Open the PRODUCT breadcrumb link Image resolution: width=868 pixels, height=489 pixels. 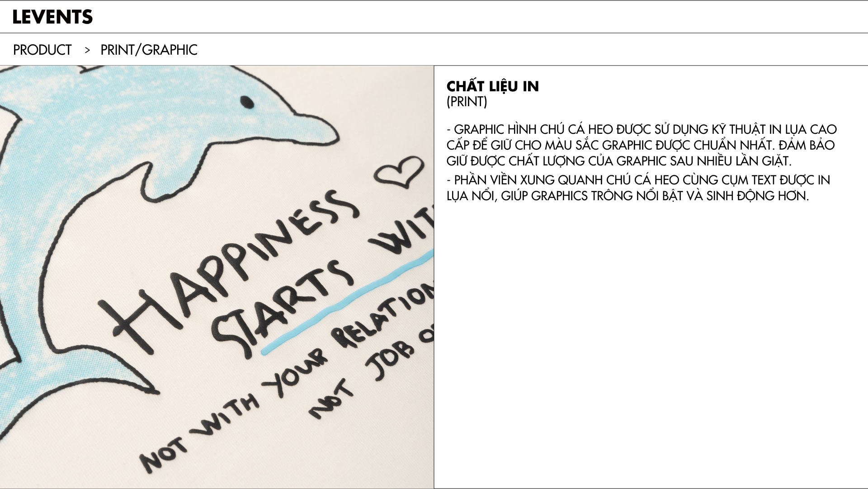pos(42,50)
